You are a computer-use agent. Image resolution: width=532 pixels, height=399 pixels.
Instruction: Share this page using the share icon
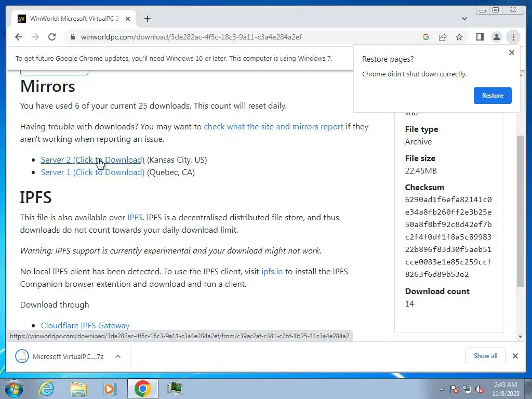(443, 37)
